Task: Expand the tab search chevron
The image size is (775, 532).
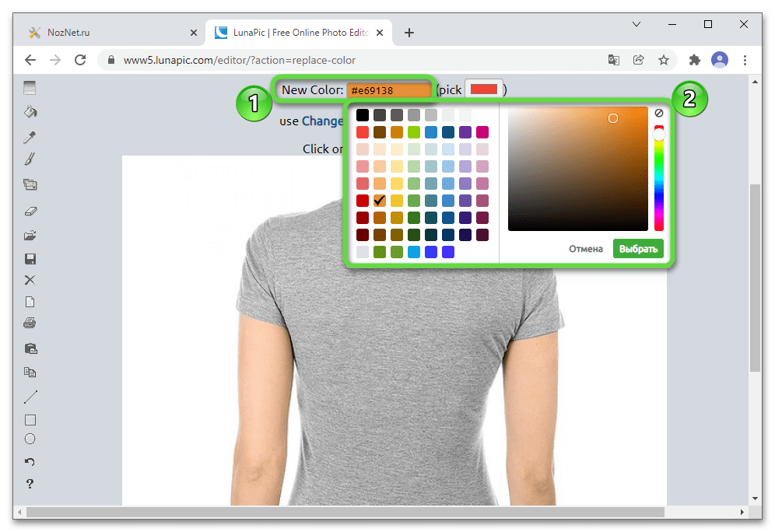Action: tap(636, 24)
